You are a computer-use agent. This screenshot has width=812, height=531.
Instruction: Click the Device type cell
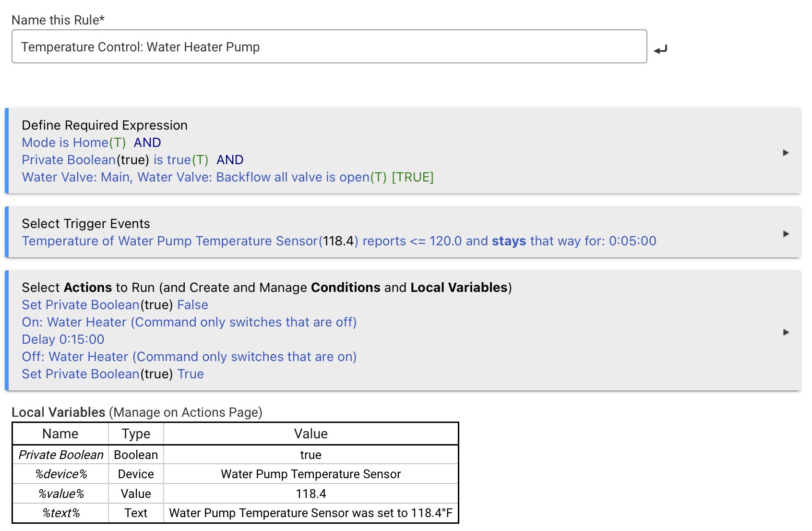(x=136, y=474)
